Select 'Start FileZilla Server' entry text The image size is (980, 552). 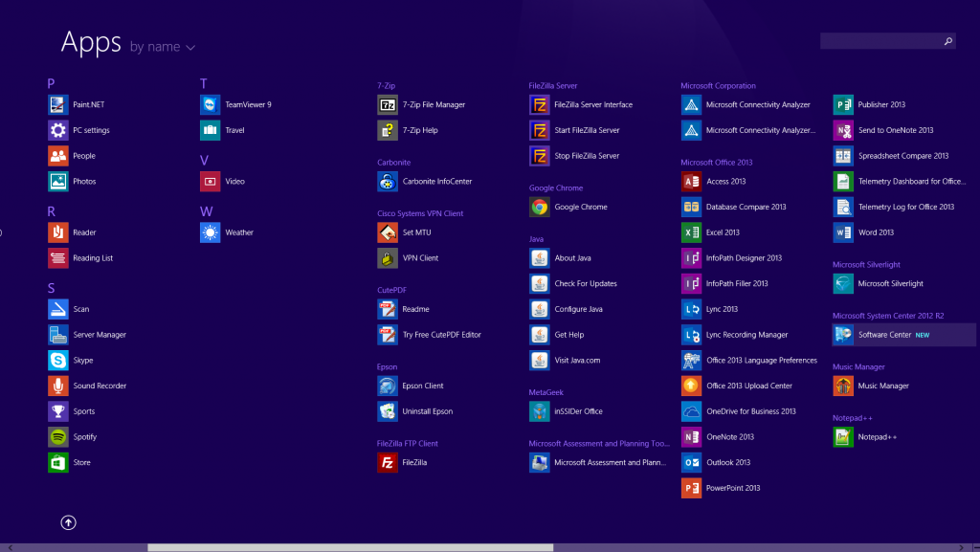pyautogui.click(x=587, y=130)
